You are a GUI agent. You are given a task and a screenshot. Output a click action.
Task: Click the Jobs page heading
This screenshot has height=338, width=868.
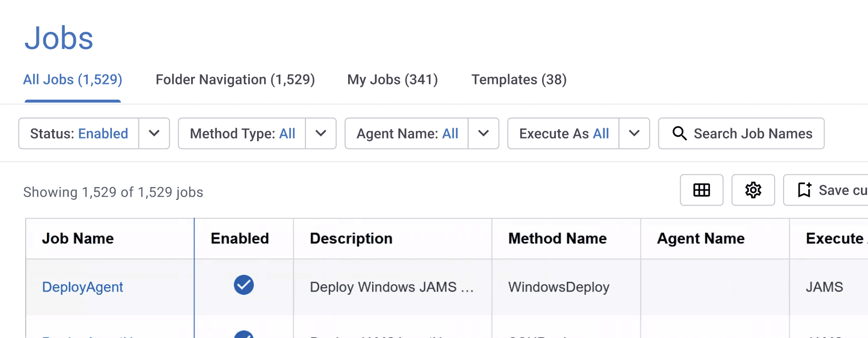[x=59, y=38]
